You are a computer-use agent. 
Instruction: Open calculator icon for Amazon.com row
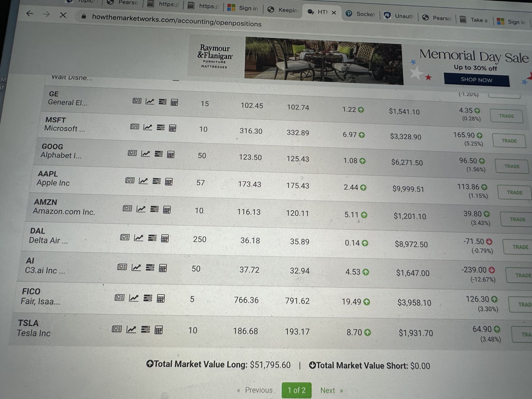pyautogui.click(x=167, y=209)
